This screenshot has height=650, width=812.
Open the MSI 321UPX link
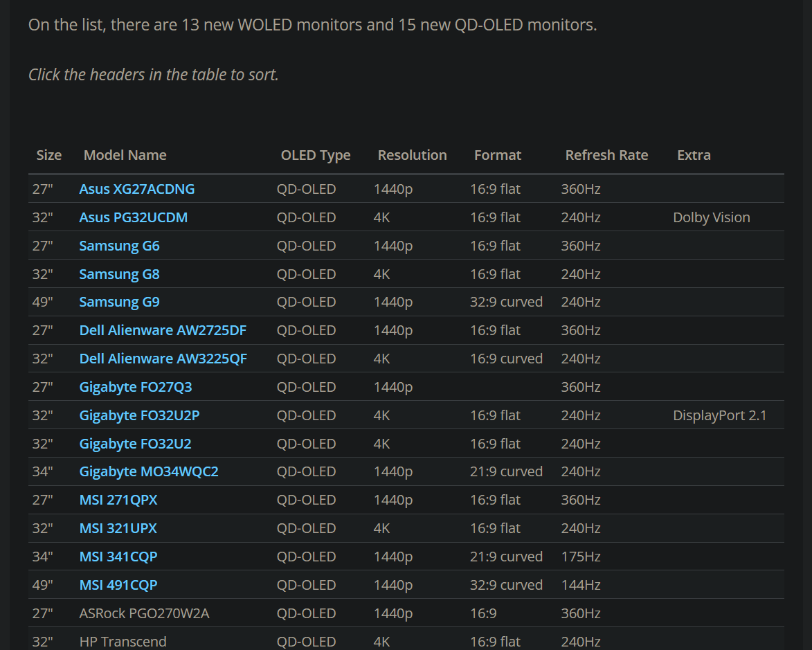pyautogui.click(x=118, y=528)
